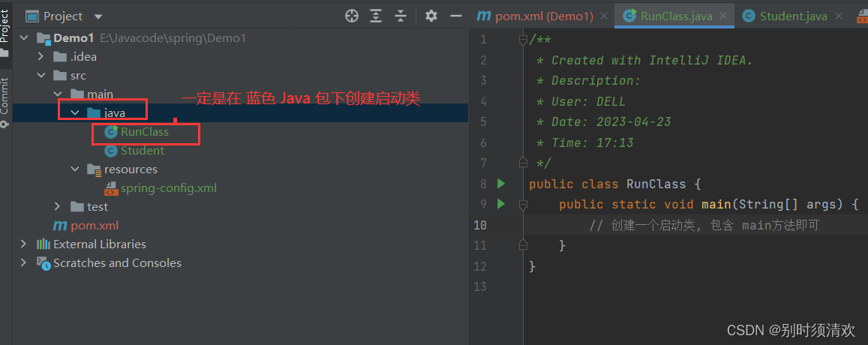Hide the Project panel with minus icon
868x345 pixels.
(456, 16)
